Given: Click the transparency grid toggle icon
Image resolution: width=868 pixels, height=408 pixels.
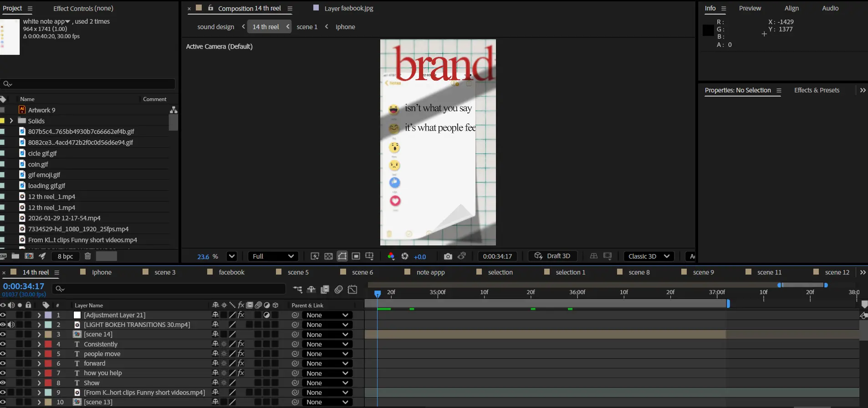Looking at the screenshot, I should pyautogui.click(x=328, y=256).
